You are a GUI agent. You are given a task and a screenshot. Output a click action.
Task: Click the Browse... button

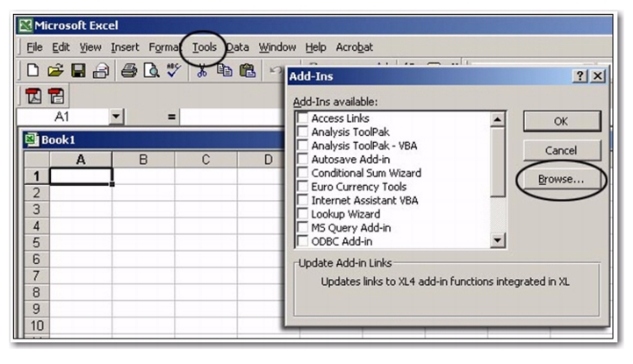point(562,180)
